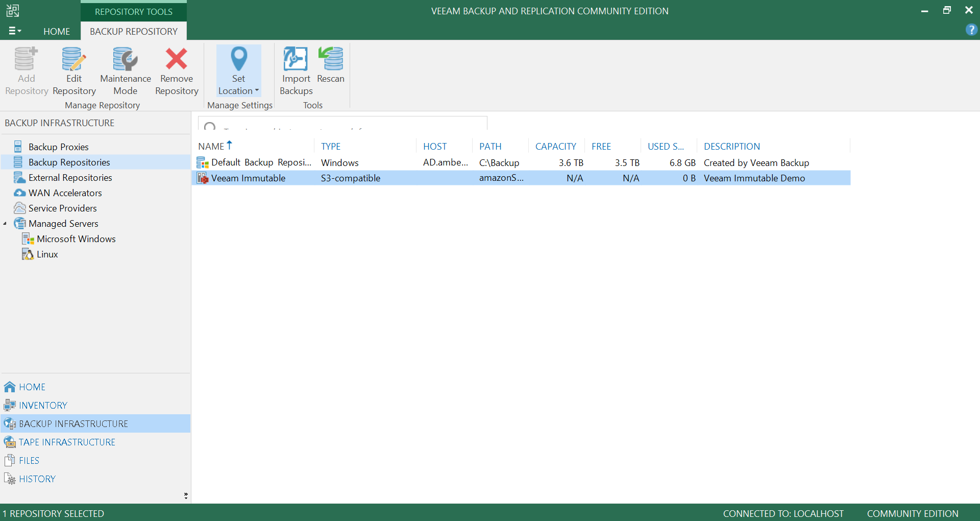The image size is (980, 521).
Task: Click the Linux penguin icon
Action: 28,254
